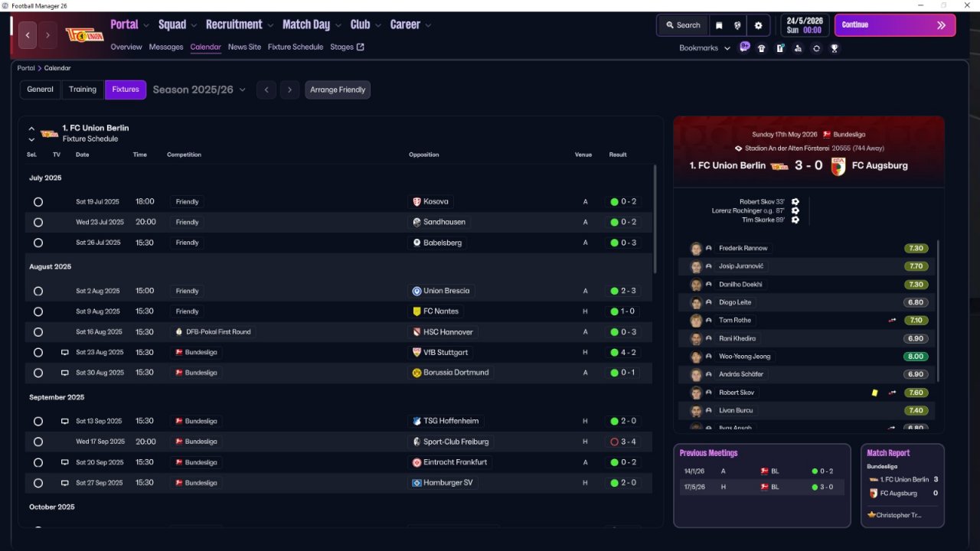Open the bookmark icon beside Search
The height and width of the screenshot is (551, 980).
pos(719,25)
